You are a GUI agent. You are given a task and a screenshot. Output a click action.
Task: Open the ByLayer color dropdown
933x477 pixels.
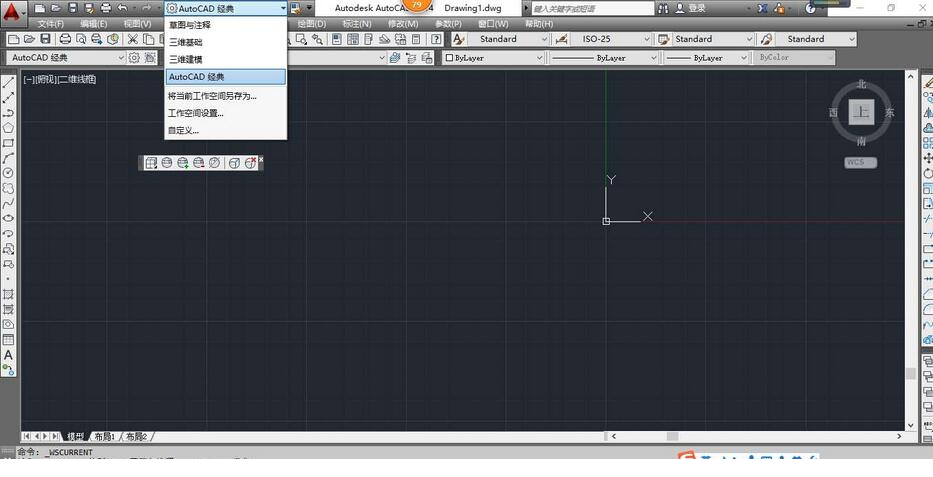pyautogui.click(x=493, y=58)
